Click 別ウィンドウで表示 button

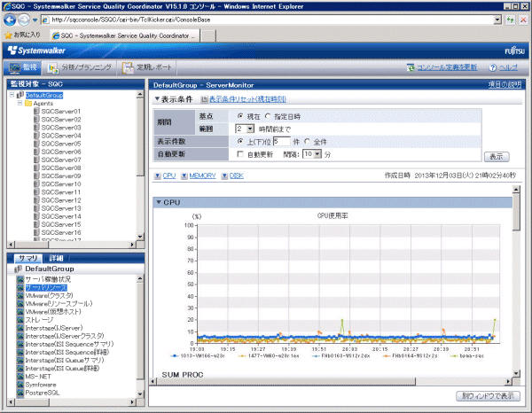click(x=488, y=395)
